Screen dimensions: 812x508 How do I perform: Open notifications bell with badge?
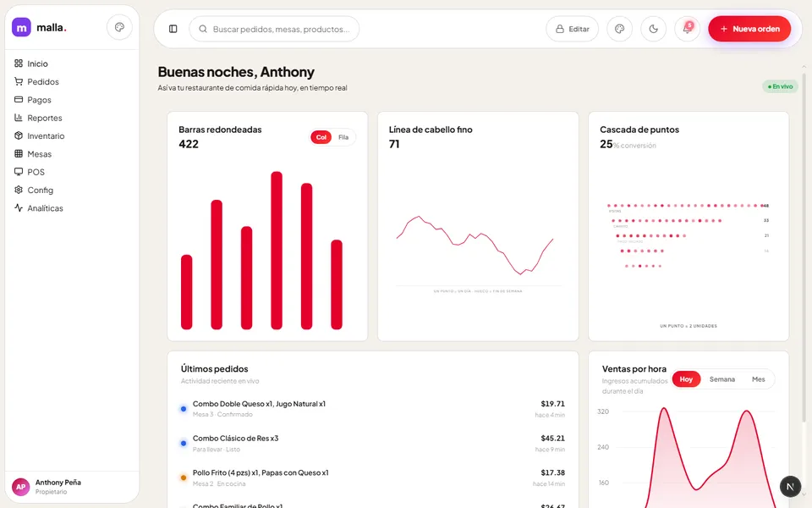click(x=687, y=29)
